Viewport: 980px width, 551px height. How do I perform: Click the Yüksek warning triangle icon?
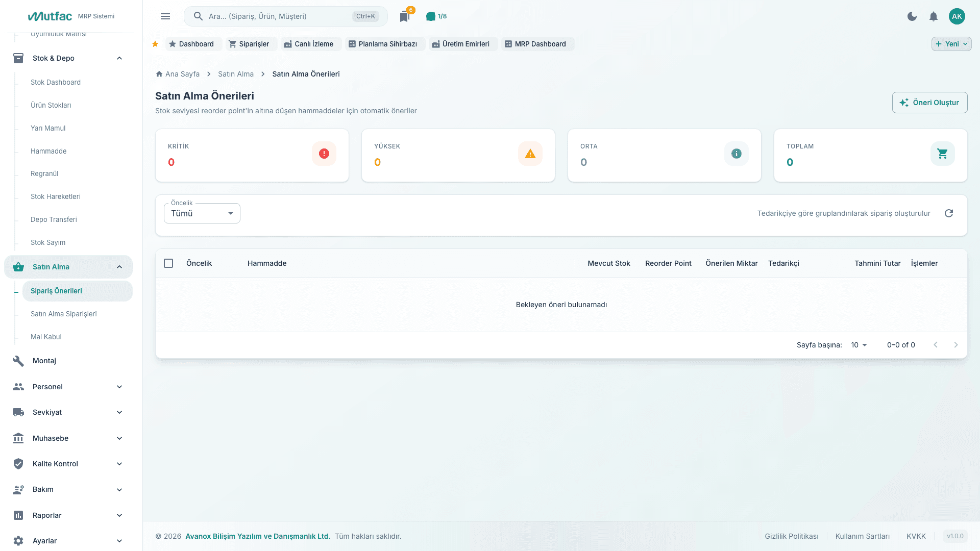click(530, 154)
